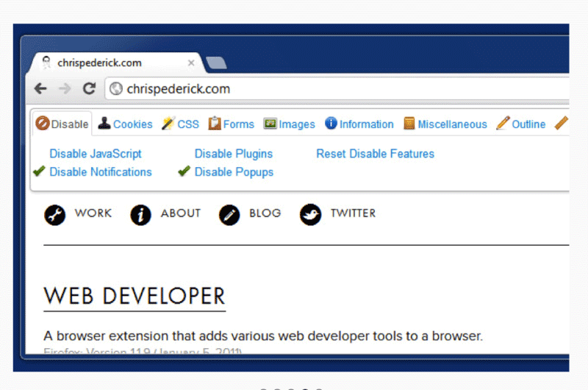Click the Images picture icon

[270, 124]
